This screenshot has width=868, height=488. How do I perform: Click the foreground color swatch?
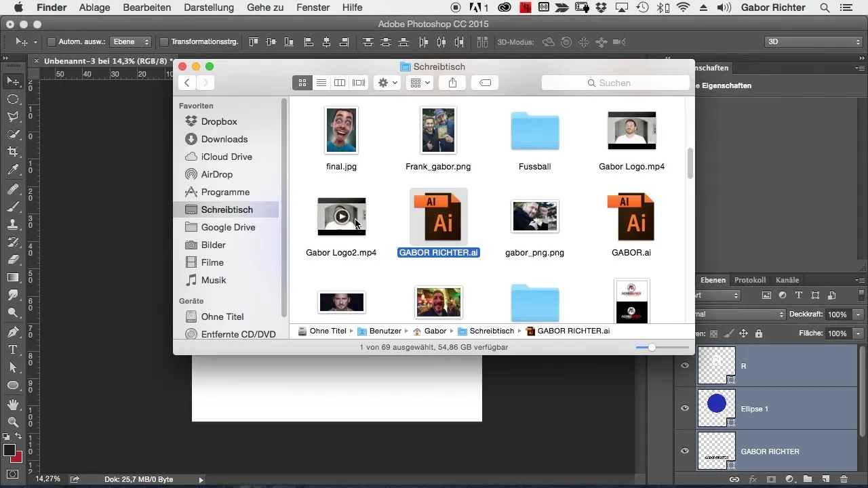(9, 451)
